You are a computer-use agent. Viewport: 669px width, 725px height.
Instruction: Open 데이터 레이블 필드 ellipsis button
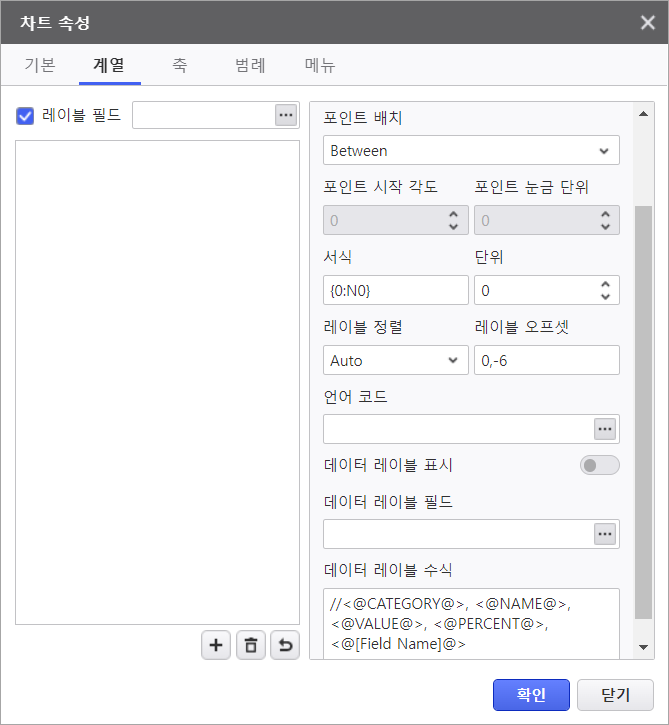605,534
